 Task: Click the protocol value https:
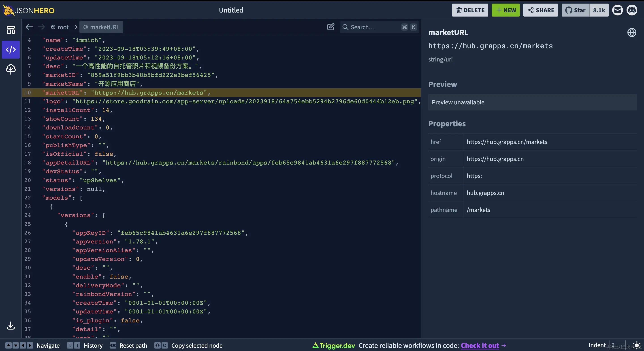pyautogui.click(x=474, y=176)
